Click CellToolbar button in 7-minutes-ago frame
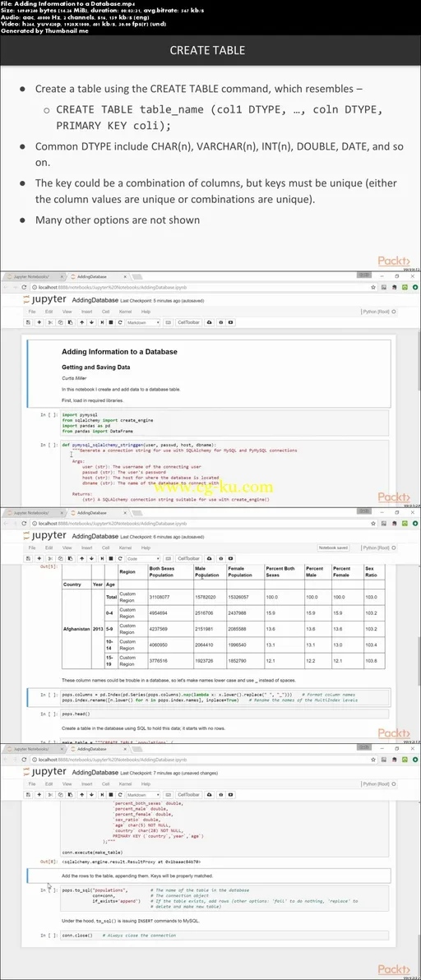Viewport: 421px width, 980px height. pos(188,793)
